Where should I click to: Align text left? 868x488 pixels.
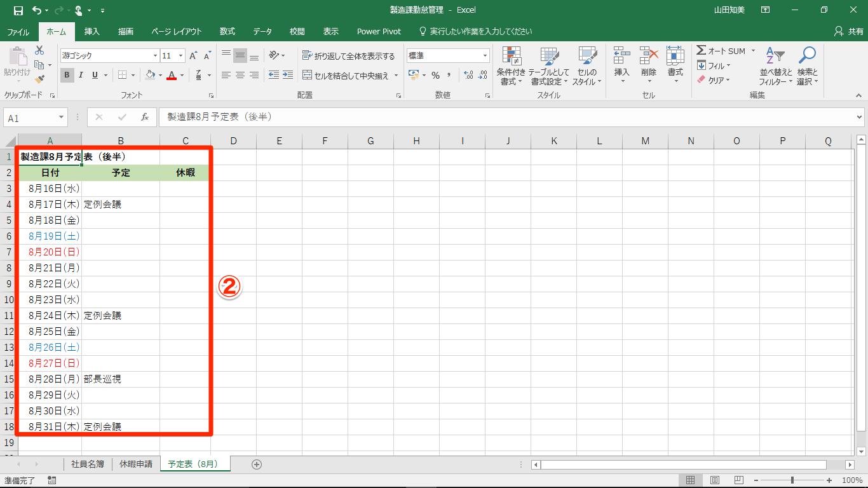click(x=226, y=75)
